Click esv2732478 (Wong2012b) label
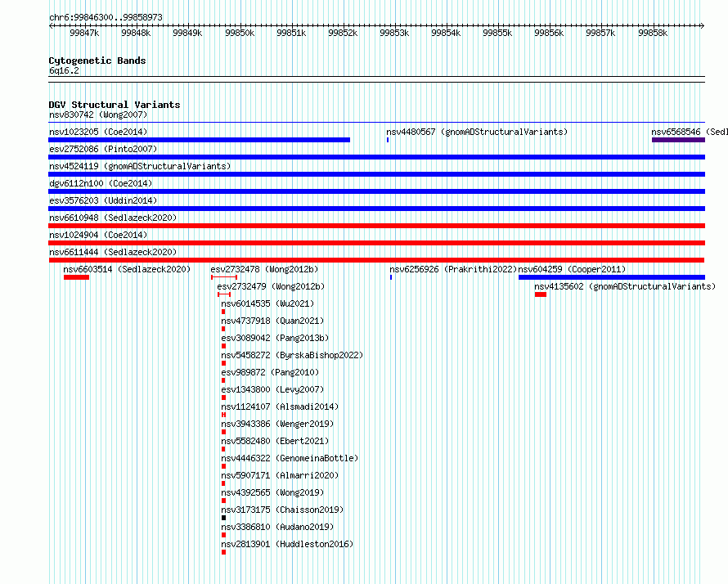This screenshot has width=728, height=584. pyautogui.click(x=264, y=269)
